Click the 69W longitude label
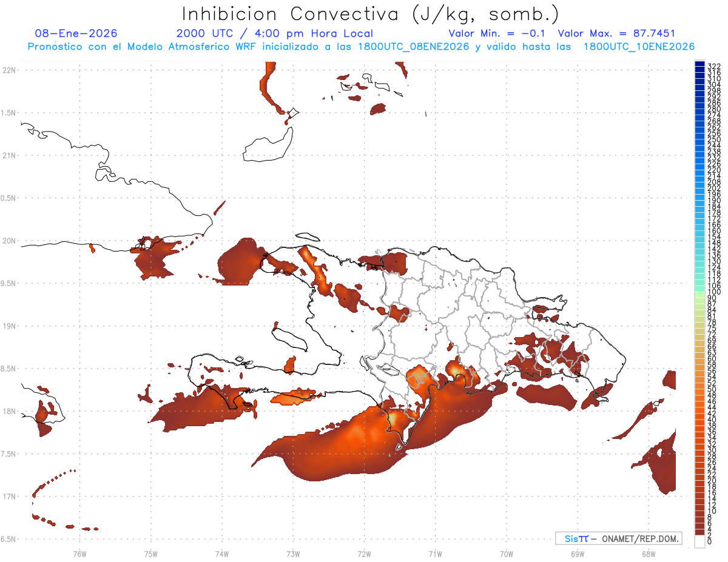728x562 pixels. pos(578,554)
